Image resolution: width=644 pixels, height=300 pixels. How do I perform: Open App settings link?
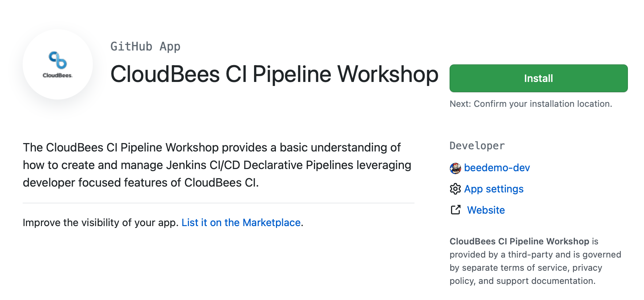(494, 189)
